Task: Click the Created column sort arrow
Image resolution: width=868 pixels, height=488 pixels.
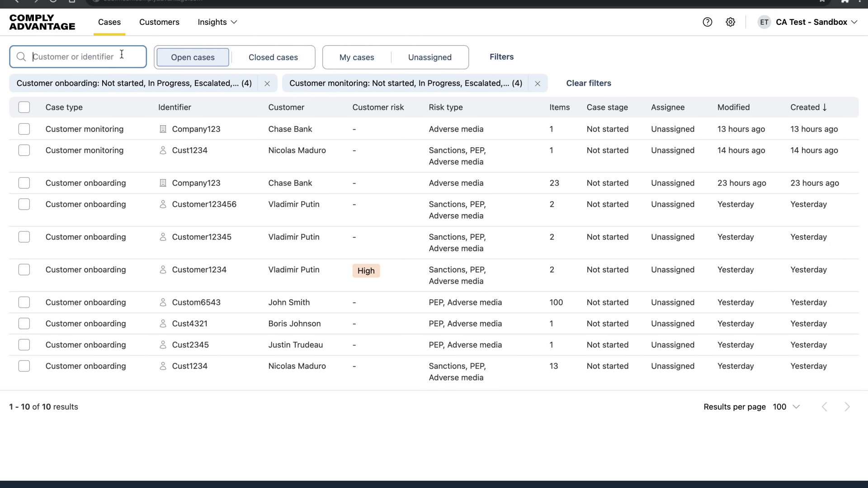Action: [825, 108]
